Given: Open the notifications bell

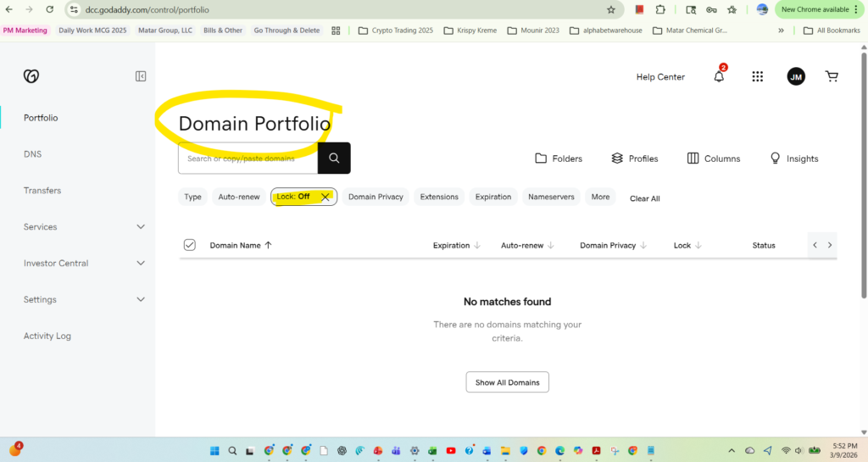Looking at the screenshot, I should [719, 77].
